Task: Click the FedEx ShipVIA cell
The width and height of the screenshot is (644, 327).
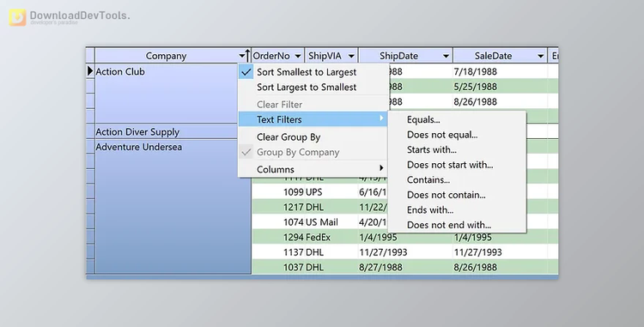Action: pyautogui.click(x=331, y=237)
